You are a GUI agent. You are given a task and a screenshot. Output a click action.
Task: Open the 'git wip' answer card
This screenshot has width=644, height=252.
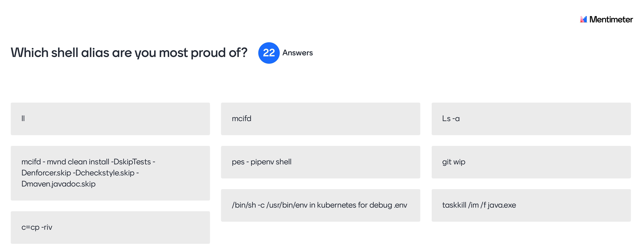click(x=531, y=162)
